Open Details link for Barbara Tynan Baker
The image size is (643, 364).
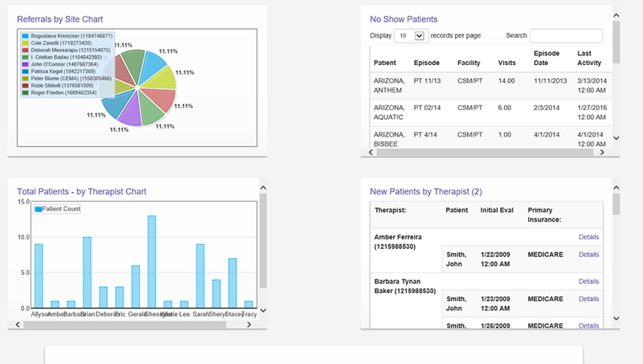[x=588, y=281]
